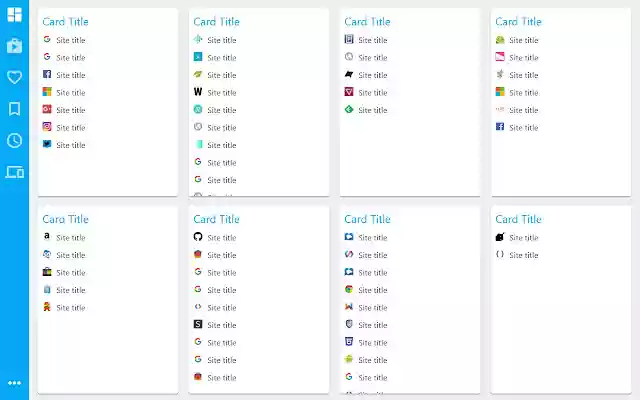Open history clock icon in sidebar
Viewport: 640px width, 400px height.
[x=14, y=140]
